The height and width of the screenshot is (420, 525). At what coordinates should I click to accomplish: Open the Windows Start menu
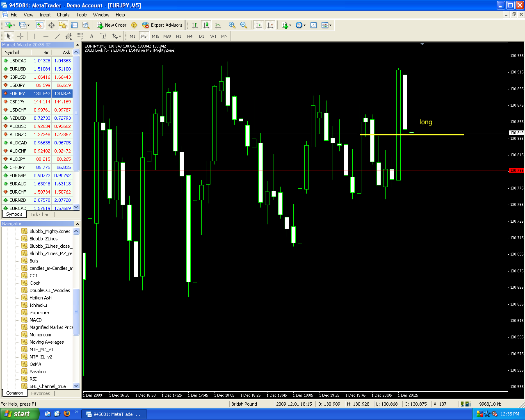(x=19, y=414)
